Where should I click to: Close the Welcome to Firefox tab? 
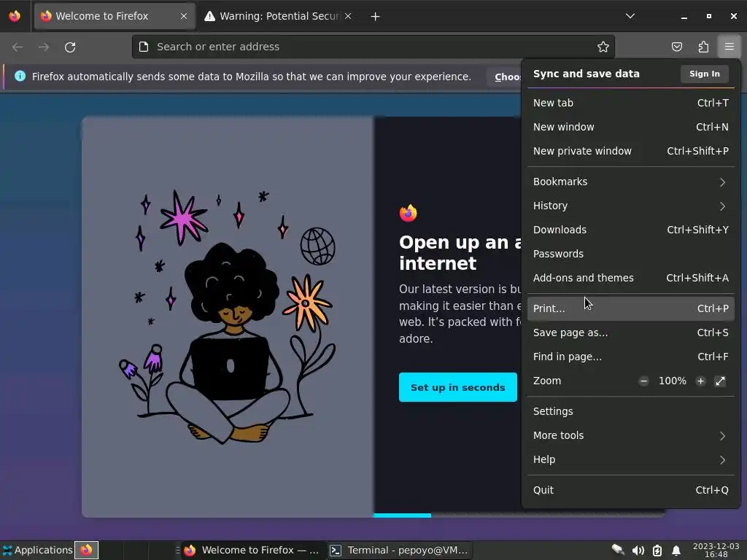point(184,16)
